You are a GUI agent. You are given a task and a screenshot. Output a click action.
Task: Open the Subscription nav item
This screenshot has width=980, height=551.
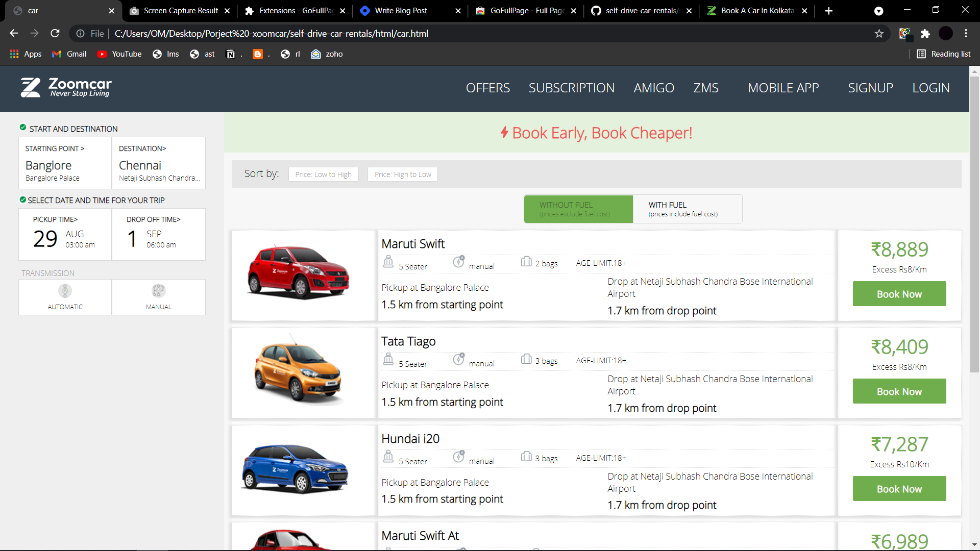[x=571, y=88]
